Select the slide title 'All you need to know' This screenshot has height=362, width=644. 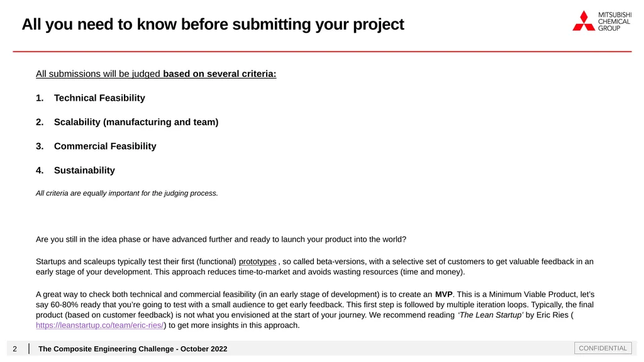[213, 25]
